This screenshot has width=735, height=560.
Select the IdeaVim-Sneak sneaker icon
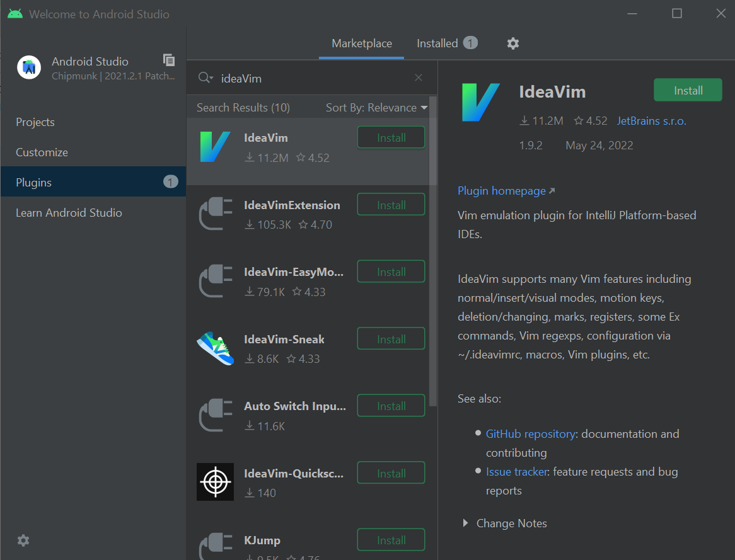pos(215,348)
